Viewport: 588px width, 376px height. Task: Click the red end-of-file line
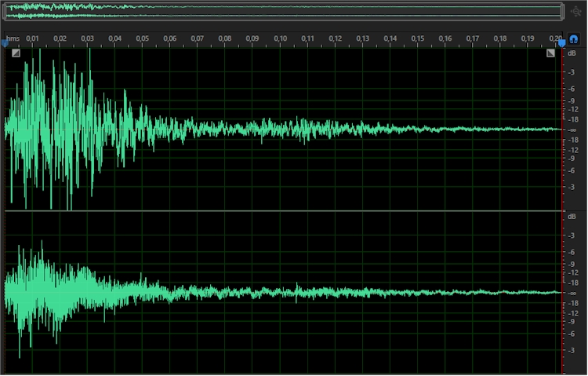pyautogui.click(x=562, y=210)
